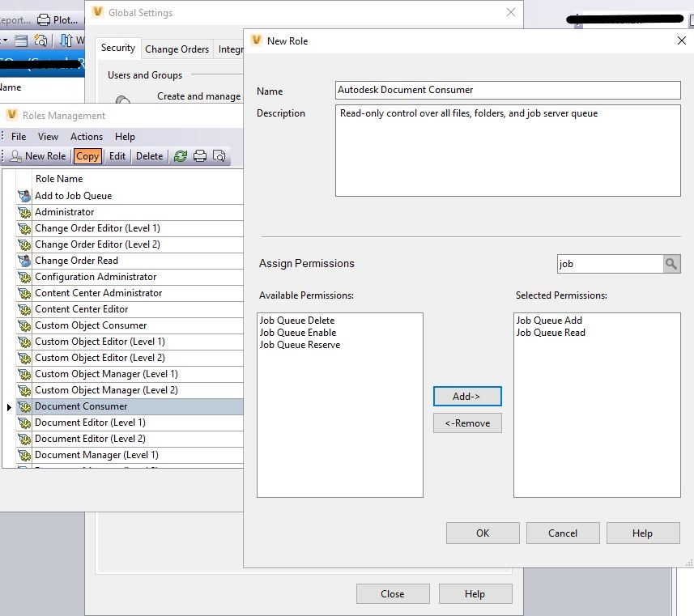Click the Print icon in Roles Management toolbar

200,155
